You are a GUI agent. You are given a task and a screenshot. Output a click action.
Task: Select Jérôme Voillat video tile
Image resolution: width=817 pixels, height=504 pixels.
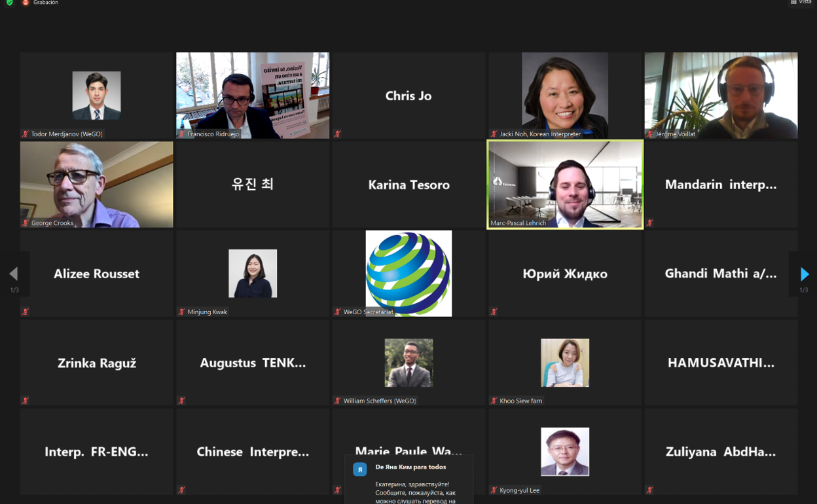pyautogui.click(x=721, y=96)
